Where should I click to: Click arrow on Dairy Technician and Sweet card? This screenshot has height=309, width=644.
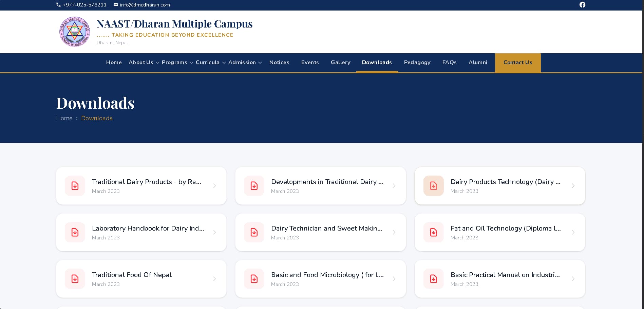coord(394,232)
